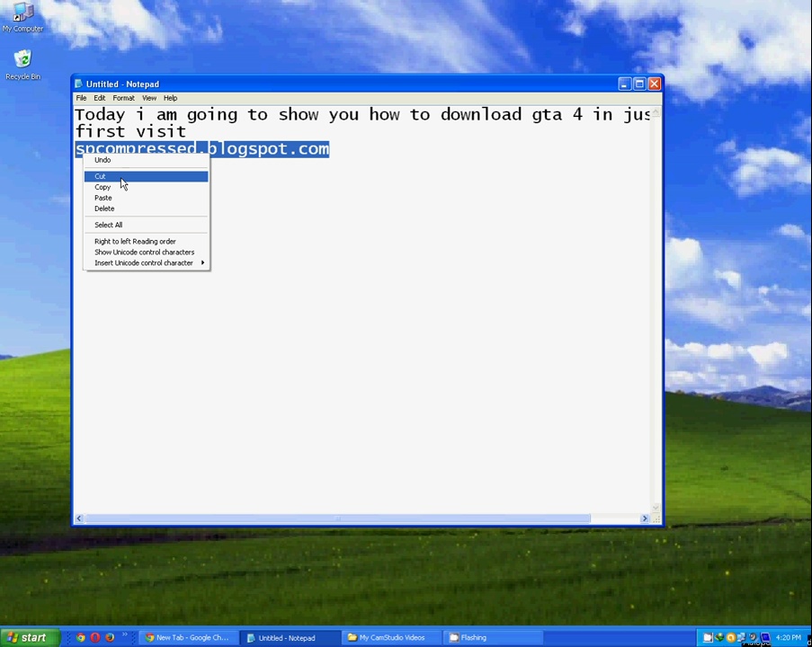Image resolution: width=812 pixels, height=647 pixels.
Task: Open the Notepad Format menu
Action: click(x=123, y=98)
